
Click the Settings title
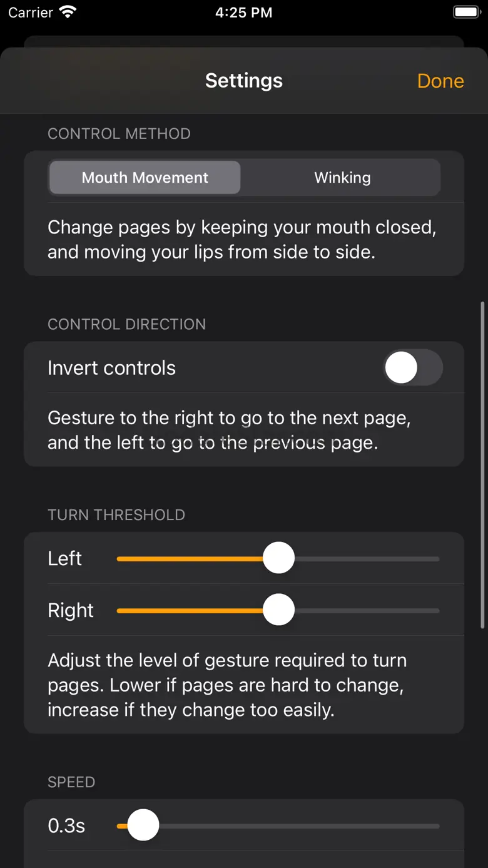tap(244, 81)
